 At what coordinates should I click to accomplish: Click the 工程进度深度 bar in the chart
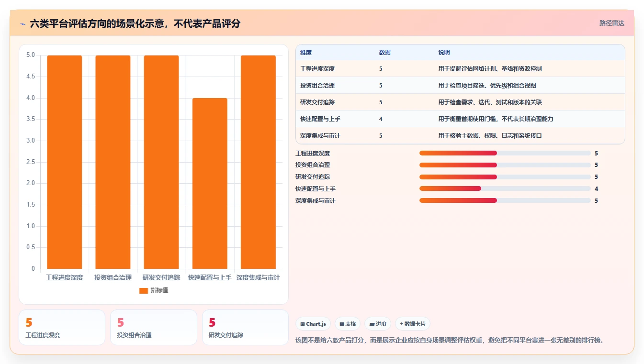pyautogui.click(x=65, y=162)
